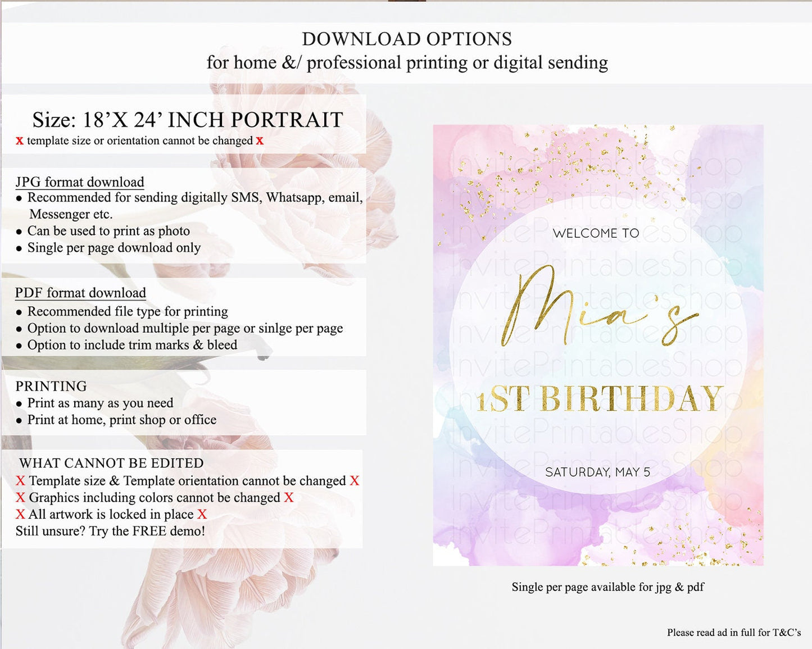Click the 'Size: 18'X 24' INCH PORTRAIT' text
The image size is (812, 649).
188,120
